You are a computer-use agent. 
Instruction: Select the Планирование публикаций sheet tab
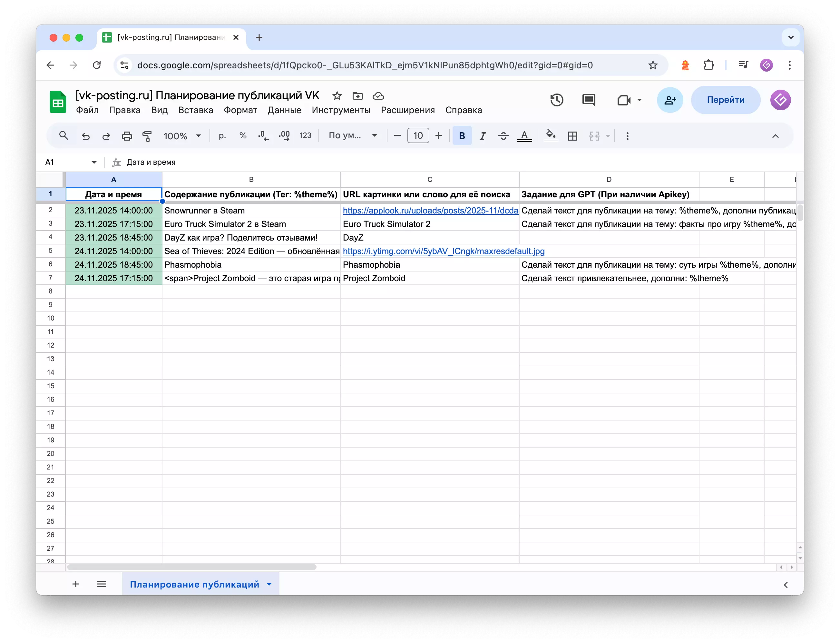194,584
